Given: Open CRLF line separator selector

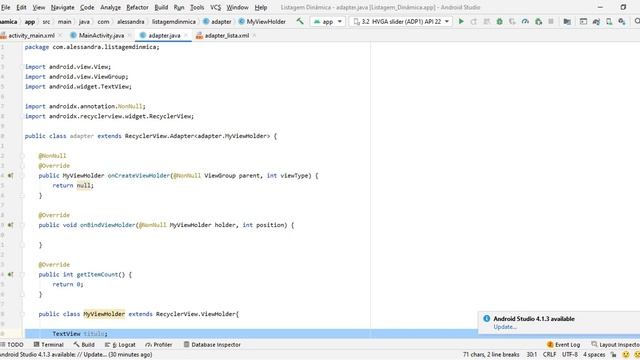Looking at the screenshot, I should 549,355.
